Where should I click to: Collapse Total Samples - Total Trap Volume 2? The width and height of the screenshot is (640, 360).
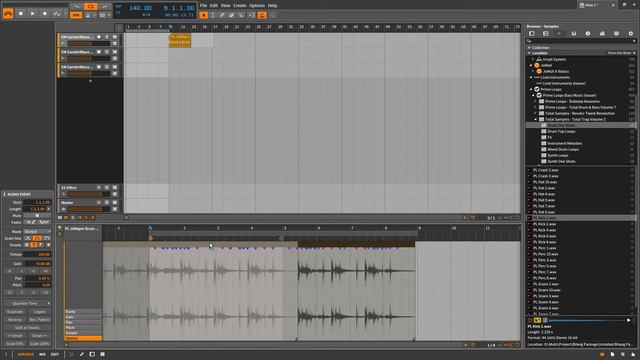pyautogui.click(x=536, y=120)
